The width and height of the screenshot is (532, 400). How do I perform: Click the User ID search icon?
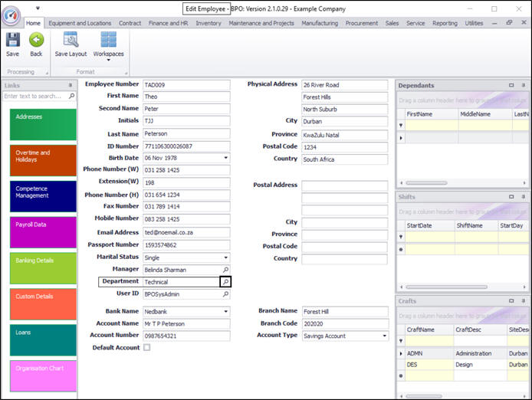coord(225,294)
